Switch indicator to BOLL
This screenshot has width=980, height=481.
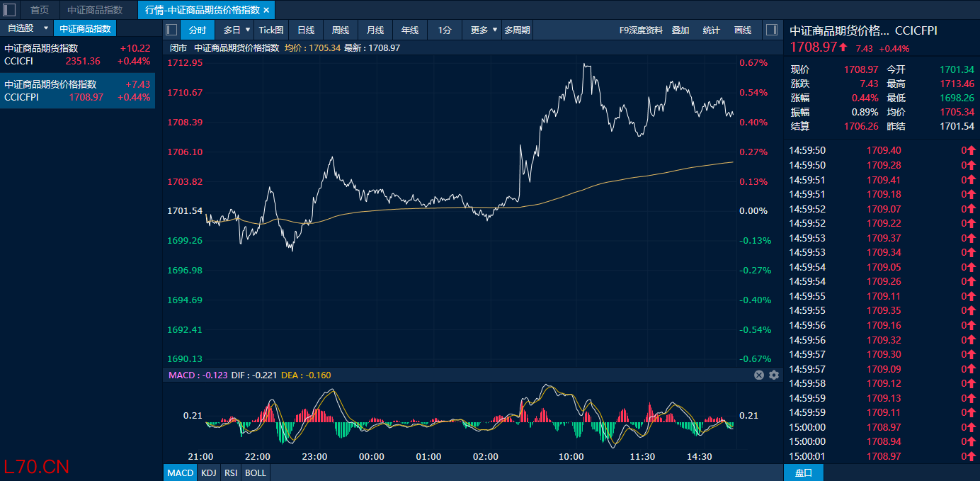point(256,472)
